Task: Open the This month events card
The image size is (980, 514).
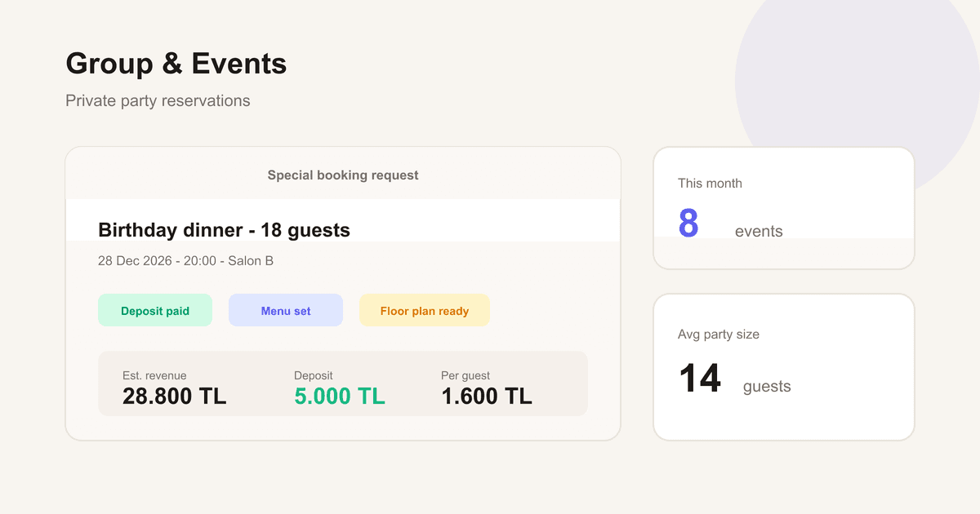Action: pyautogui.click(x=784, y=208)
